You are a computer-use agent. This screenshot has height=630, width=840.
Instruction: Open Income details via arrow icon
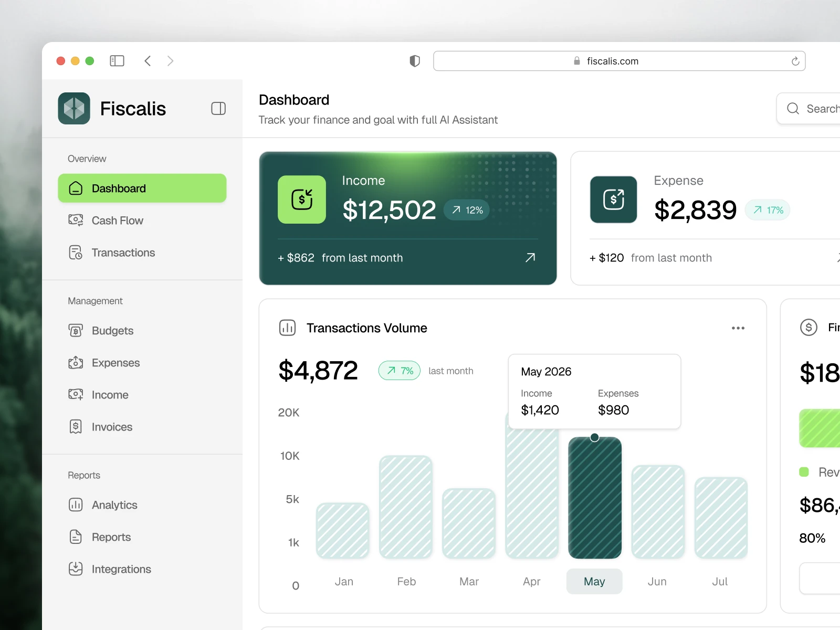coord(530,257)
